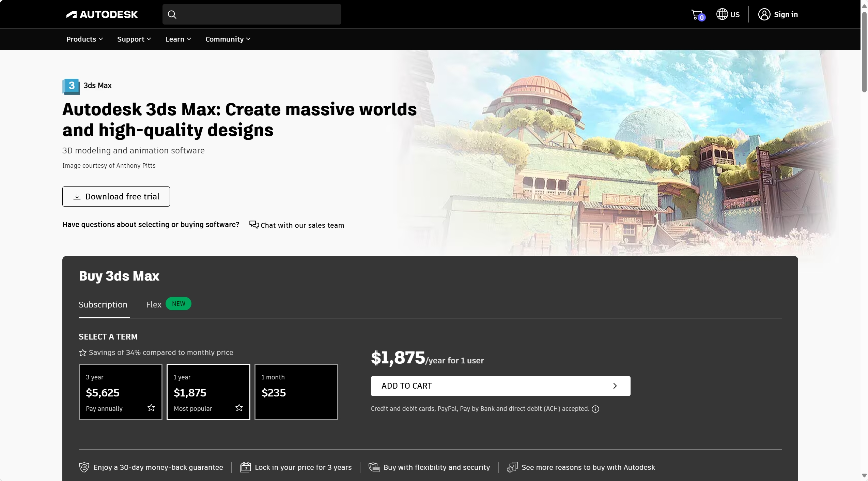The width and height of the screenshot is (868, 481).
Task: Click the user account avatar icon
Action: 764,14
